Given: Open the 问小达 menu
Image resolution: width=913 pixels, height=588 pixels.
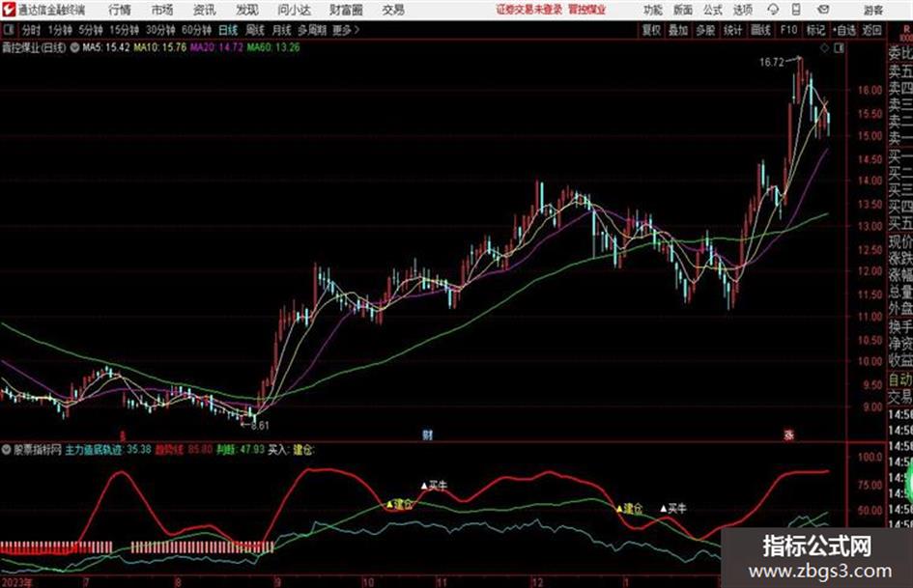Looking at the screenshot, I should tap(294, 10).
